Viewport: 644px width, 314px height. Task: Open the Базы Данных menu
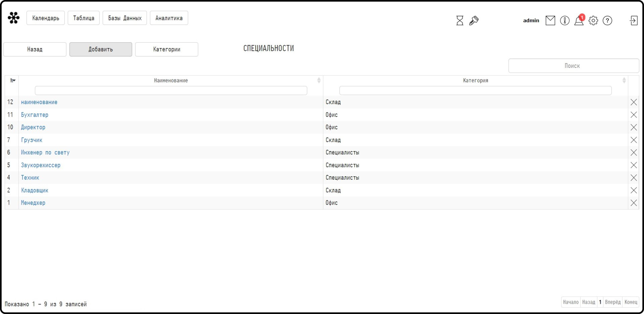tap(125, 18)
